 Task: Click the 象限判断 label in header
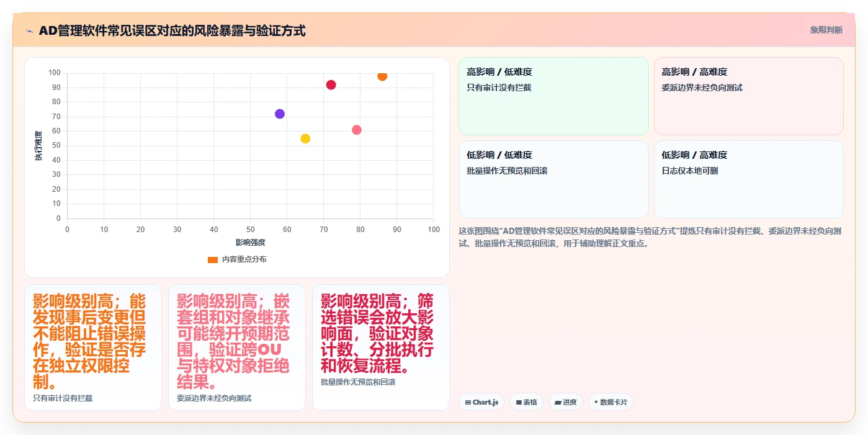pyautogui.click(x=826, y=30)
